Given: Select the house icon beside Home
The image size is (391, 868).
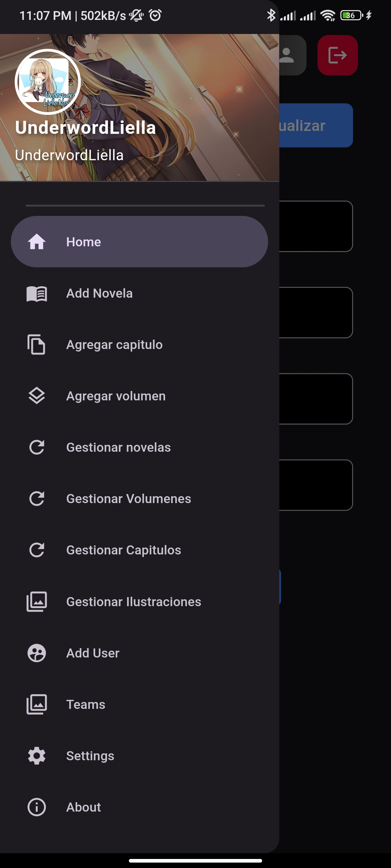Looking at the screenshot, I should click(37, 242).
